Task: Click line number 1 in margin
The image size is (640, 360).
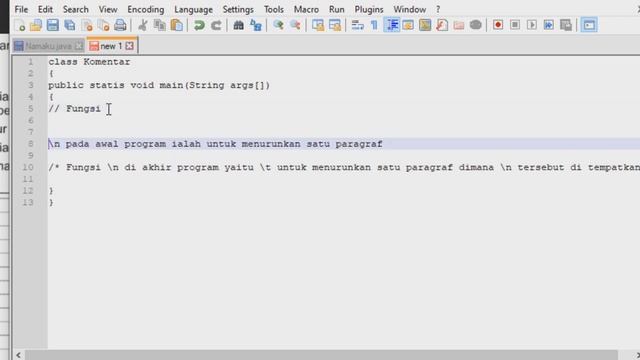Action: [31, 62]
